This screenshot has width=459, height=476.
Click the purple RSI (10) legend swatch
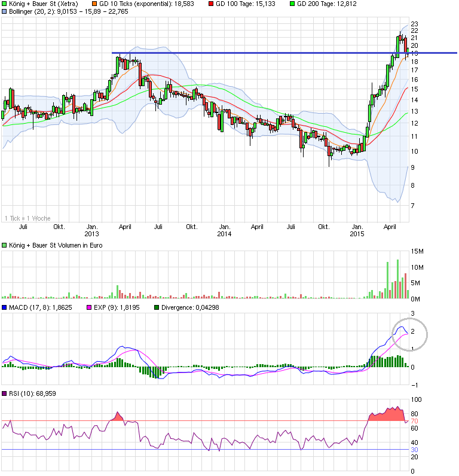(5, 393)
